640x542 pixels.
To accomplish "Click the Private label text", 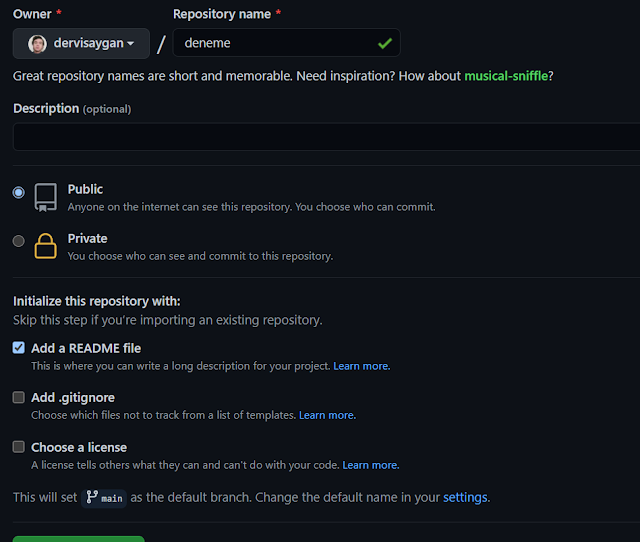I will 87,238.
